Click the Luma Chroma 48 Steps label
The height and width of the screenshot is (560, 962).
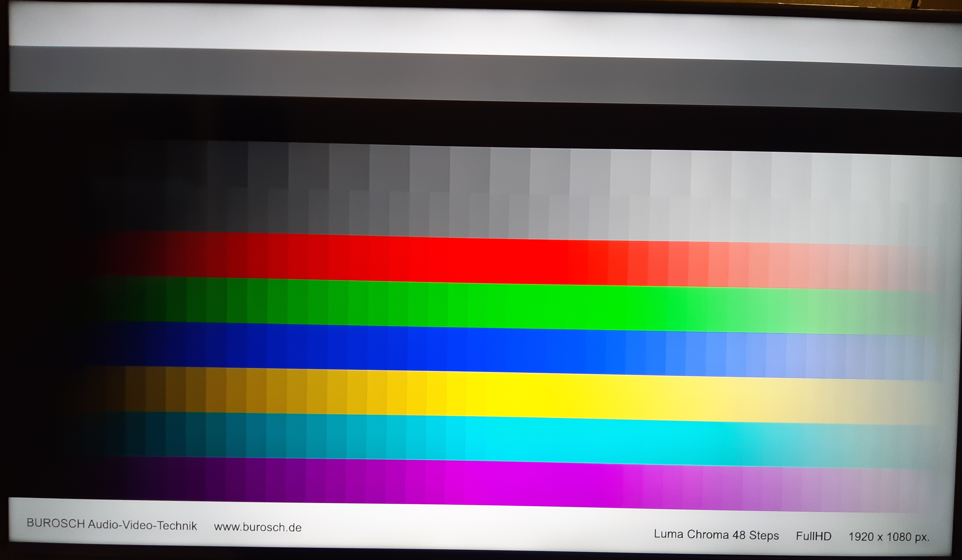(716, 535)
